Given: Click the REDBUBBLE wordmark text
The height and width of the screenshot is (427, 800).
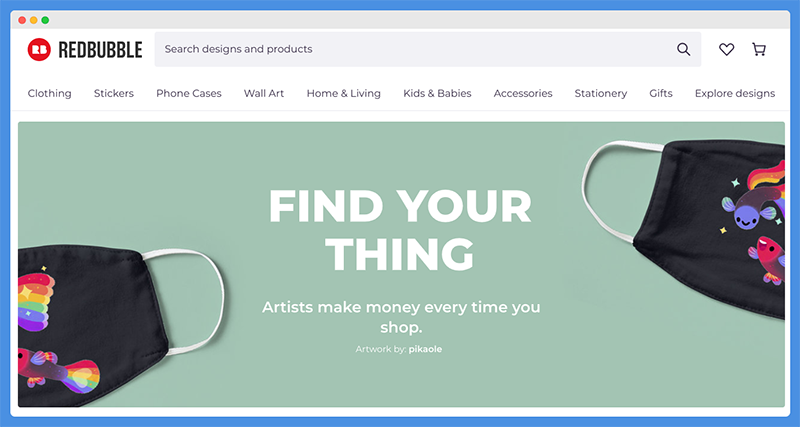Looking at the screenshot, I should pyautogui.click(x=101, y=50).
